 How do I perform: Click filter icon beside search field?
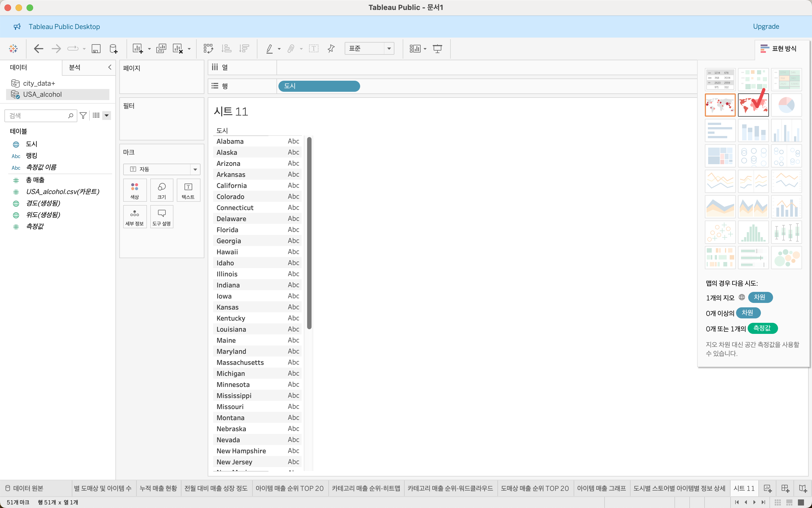click(x=83, y=116)
